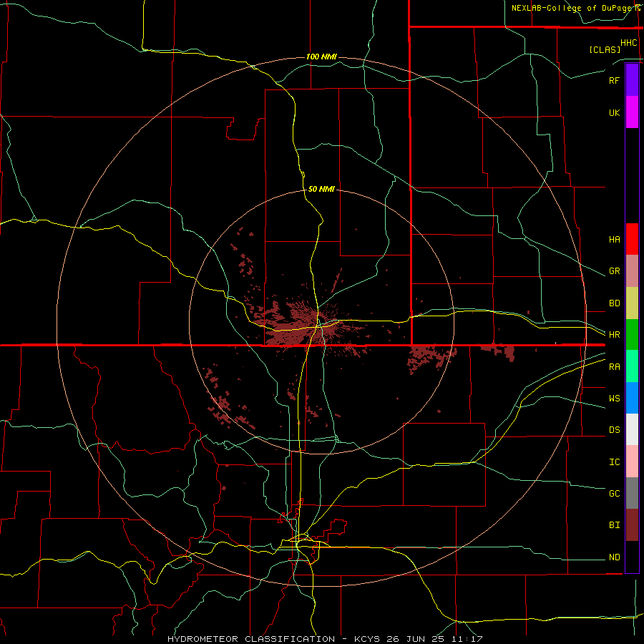
Task: Click the purple RF legend color swatch
Action: tap(632, 80)
